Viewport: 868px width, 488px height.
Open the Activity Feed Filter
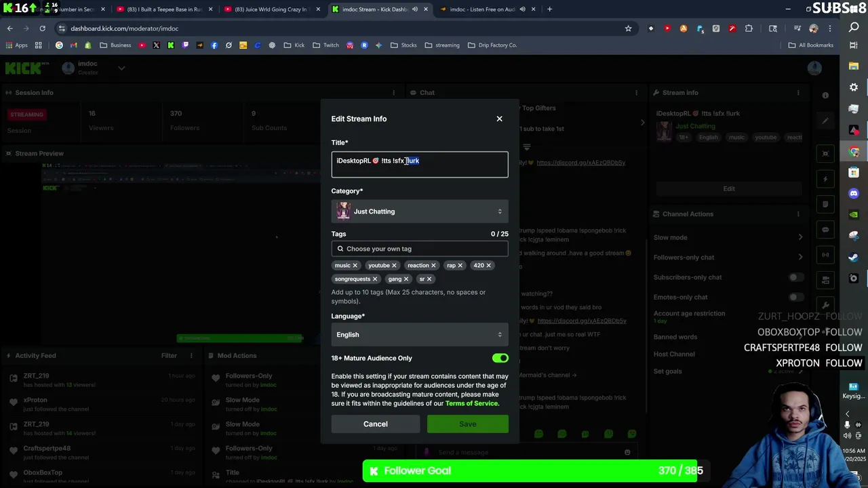point(169,355)
